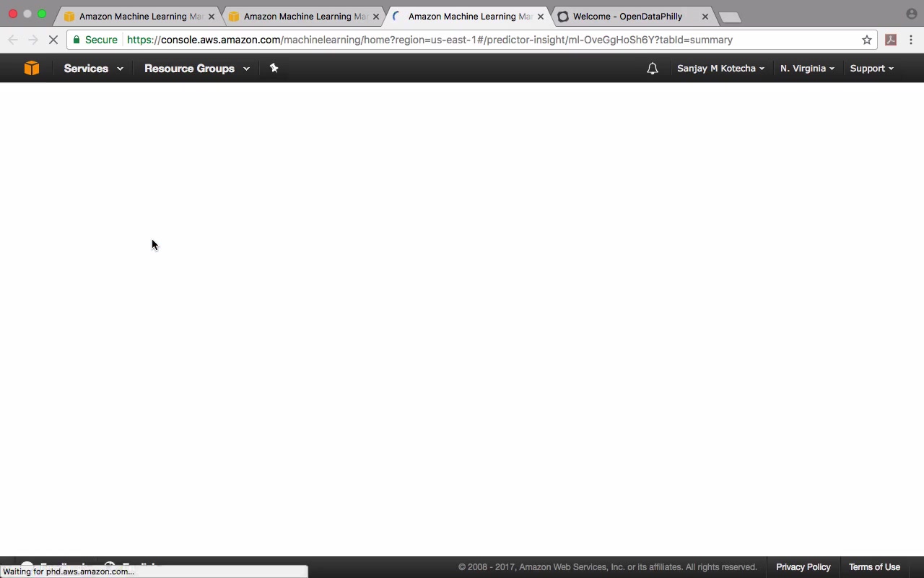Open the Sanjay M Kotecha account menu
Viewport: 924px width, 578px height.
tap(720, 68)
